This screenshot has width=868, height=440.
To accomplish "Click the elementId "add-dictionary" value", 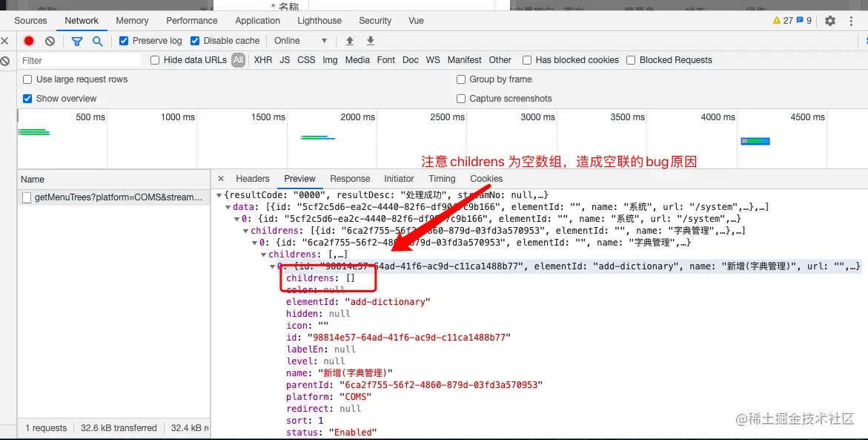I will click(388, 302).
